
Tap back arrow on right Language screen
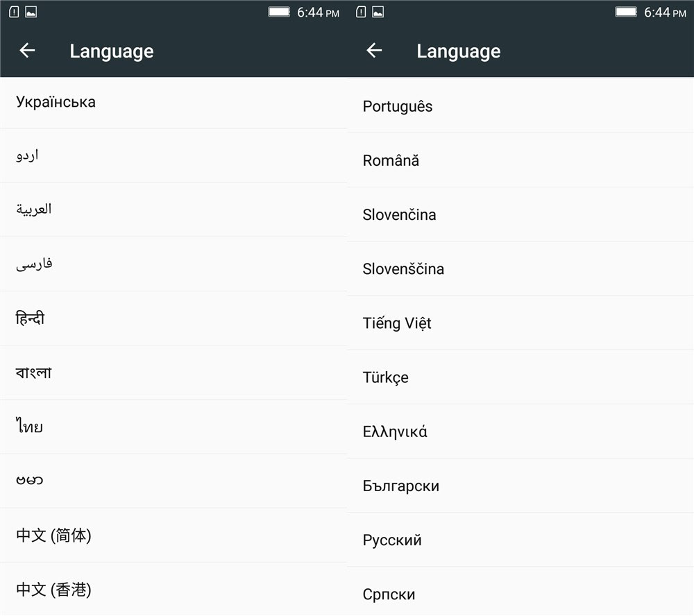(374, 51)
